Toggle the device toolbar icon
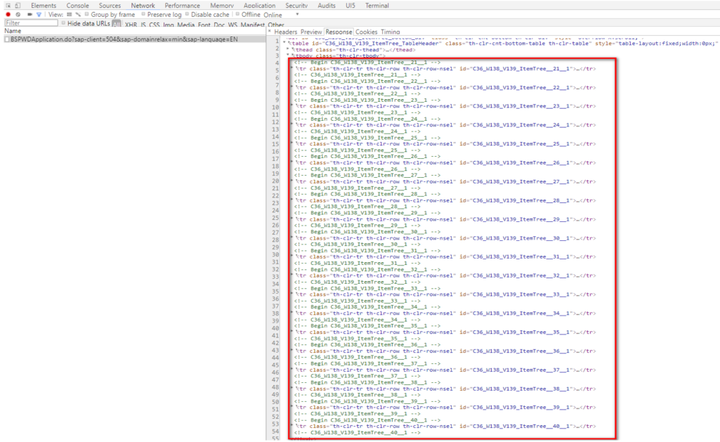The width and height of the screenshot is (720, 442). (x=17, y=6)
